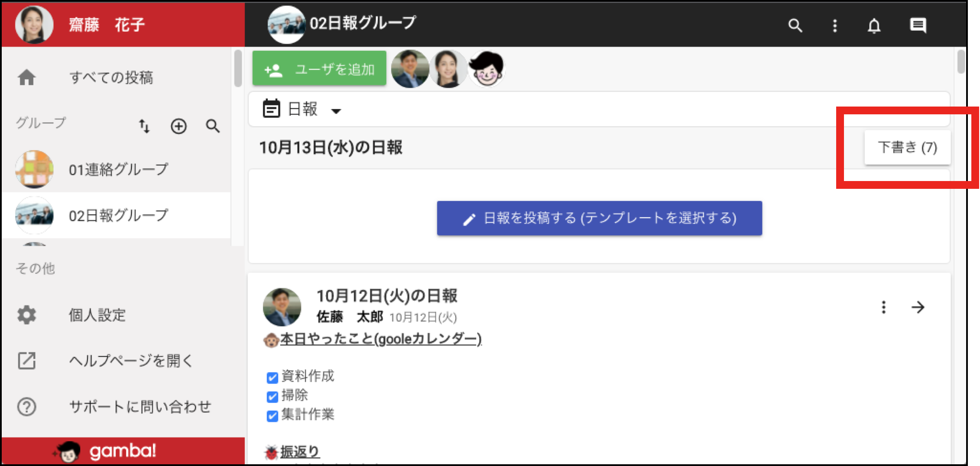Open the chat messages icon in header

[x=918, y=26]
